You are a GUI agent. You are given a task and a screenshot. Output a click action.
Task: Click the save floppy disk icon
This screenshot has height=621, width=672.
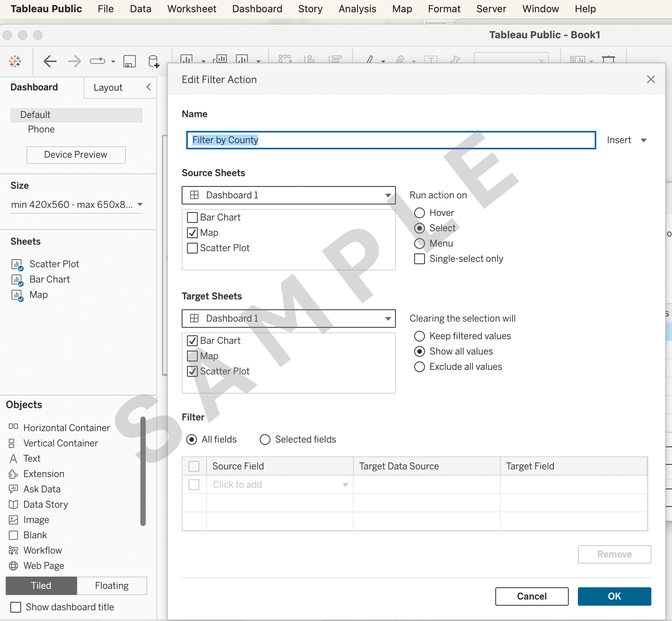tap(129, 61)
